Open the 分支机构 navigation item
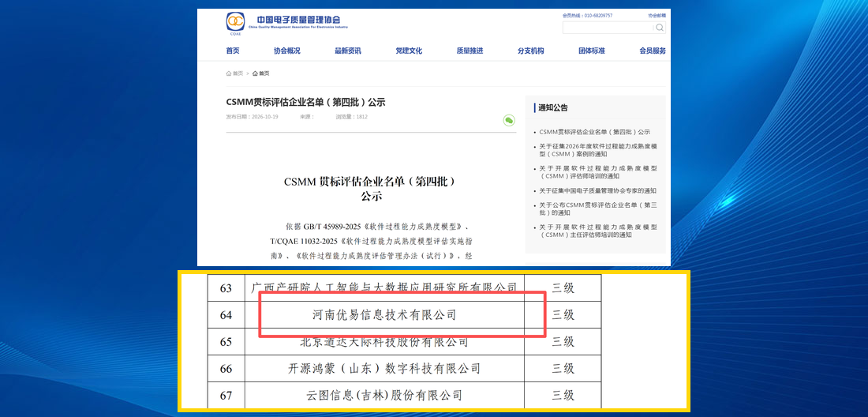 point(531,51)
